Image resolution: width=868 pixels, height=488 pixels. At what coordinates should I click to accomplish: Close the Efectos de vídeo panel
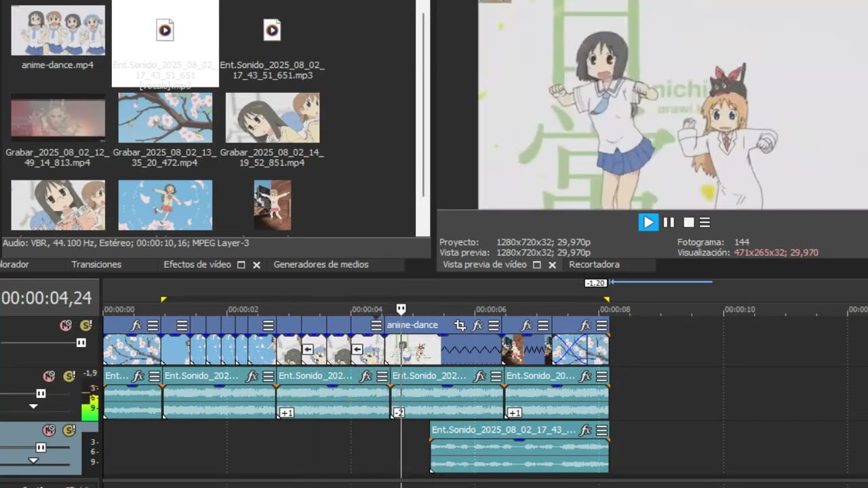pos(256,265)
